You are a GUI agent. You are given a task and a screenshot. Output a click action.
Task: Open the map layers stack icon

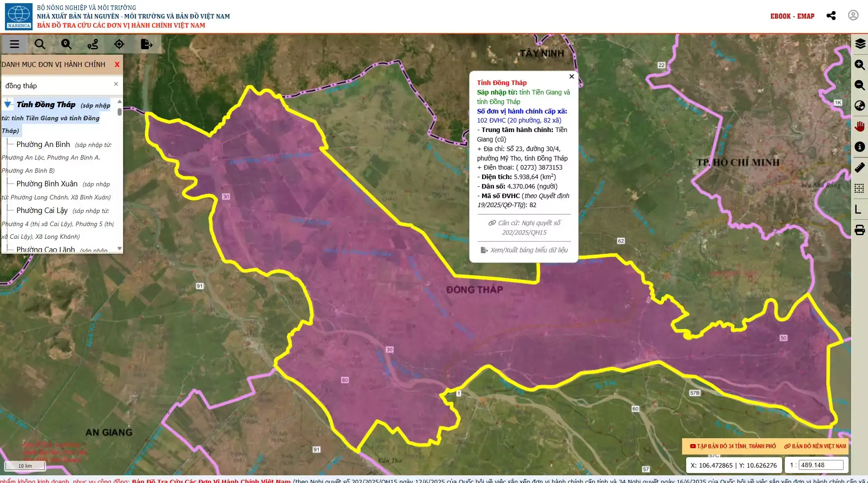pyautogui.click(x=860, y=44)
